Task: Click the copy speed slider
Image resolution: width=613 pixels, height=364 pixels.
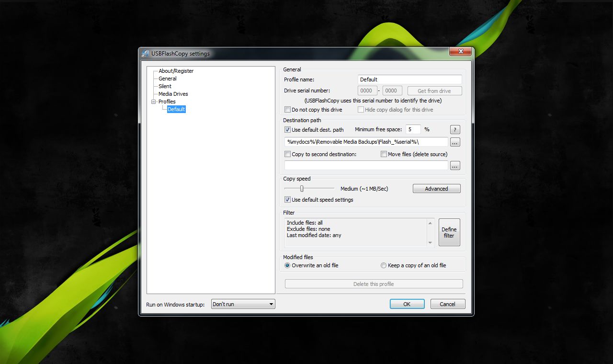Action: tap(302, 189)
